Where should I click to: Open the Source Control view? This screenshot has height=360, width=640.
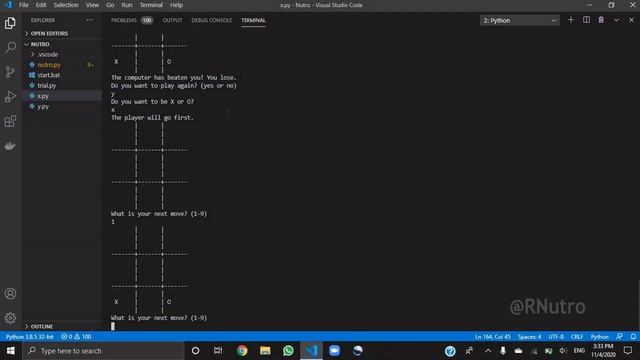[x=10, y=72]
